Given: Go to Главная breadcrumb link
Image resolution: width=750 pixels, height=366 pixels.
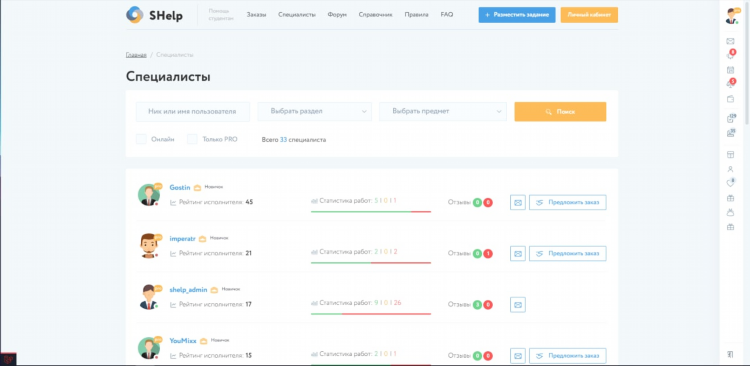Looking at the screenshot, I should point(136,55).
